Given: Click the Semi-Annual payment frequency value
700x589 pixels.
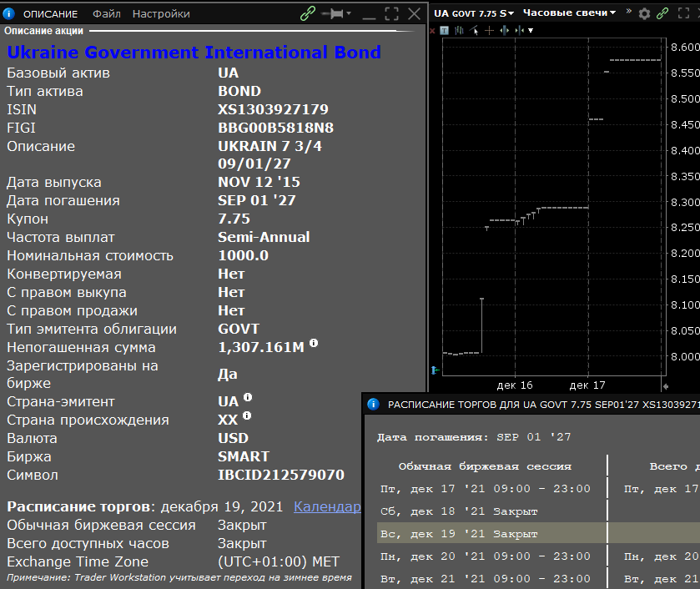Looking at the screenshot, I should tap(264, 237).
